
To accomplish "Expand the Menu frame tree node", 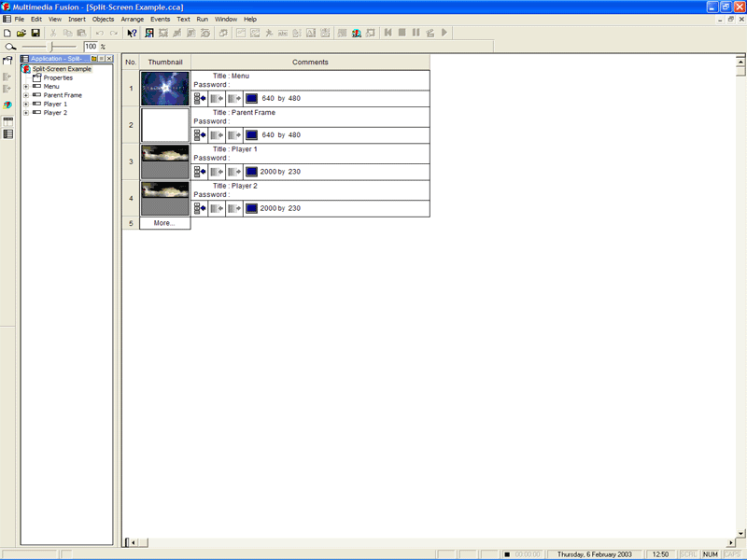I will tap(26, 87).
